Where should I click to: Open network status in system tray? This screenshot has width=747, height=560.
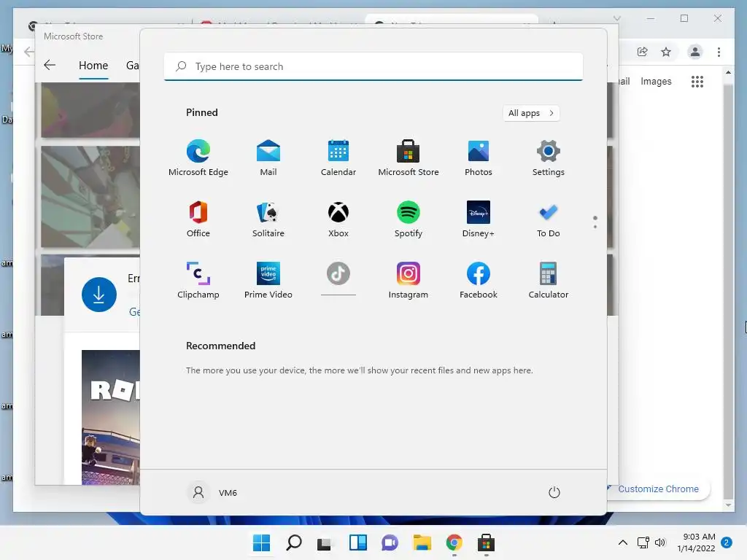click(643, 542)
